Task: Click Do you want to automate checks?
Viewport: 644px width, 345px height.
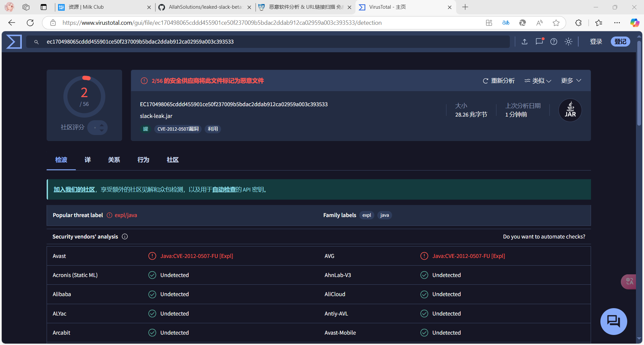Action: 544,236
